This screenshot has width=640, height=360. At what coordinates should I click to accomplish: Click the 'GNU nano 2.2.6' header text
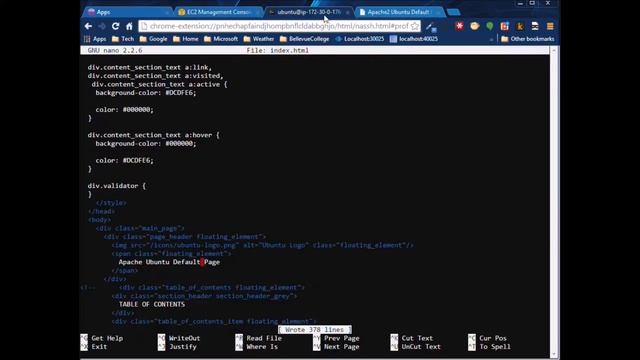tap(115, 50)
